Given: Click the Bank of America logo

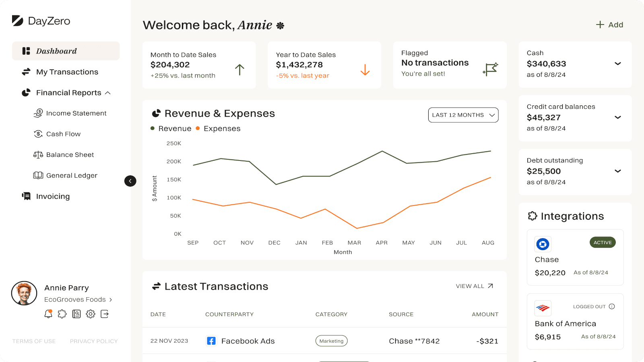Looking at the screenshot, I should click(x=543, y=308).
